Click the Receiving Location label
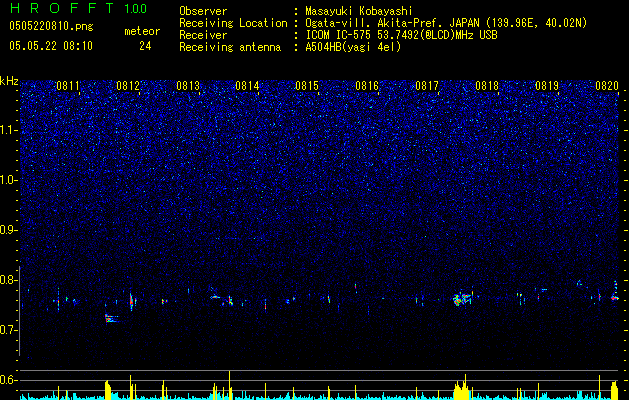The height and width of the screenshot is (400, 629). point(233,23)
